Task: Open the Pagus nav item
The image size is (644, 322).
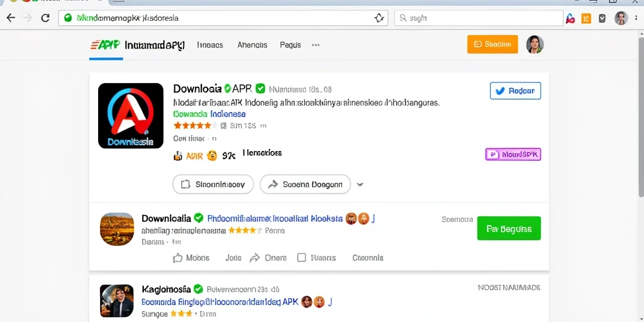Action: click(x=291, y=45)
